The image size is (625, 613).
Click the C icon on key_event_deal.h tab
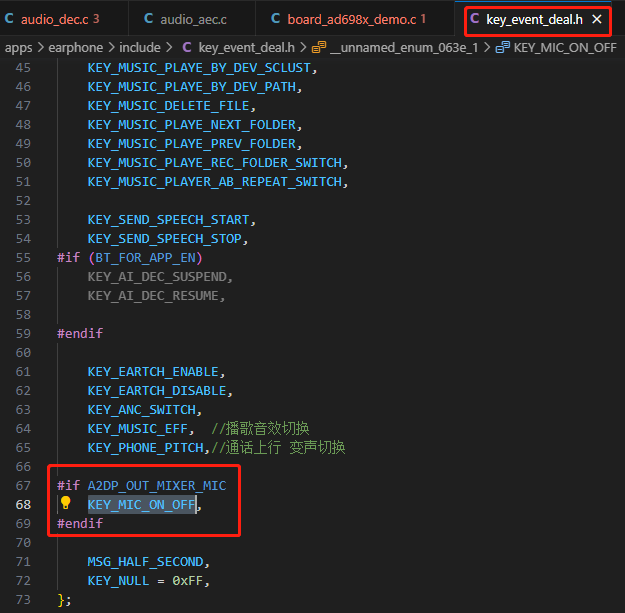click(x=474, y=18)
